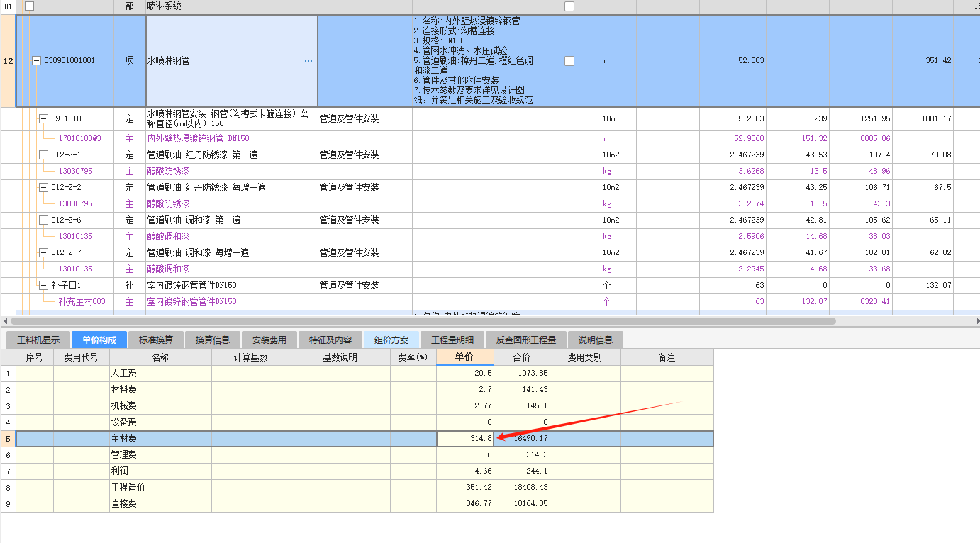This screenshot has height=543, width=980.
Task: Click the 16490.17 total cell for 主材费
Action: [521, 439]
